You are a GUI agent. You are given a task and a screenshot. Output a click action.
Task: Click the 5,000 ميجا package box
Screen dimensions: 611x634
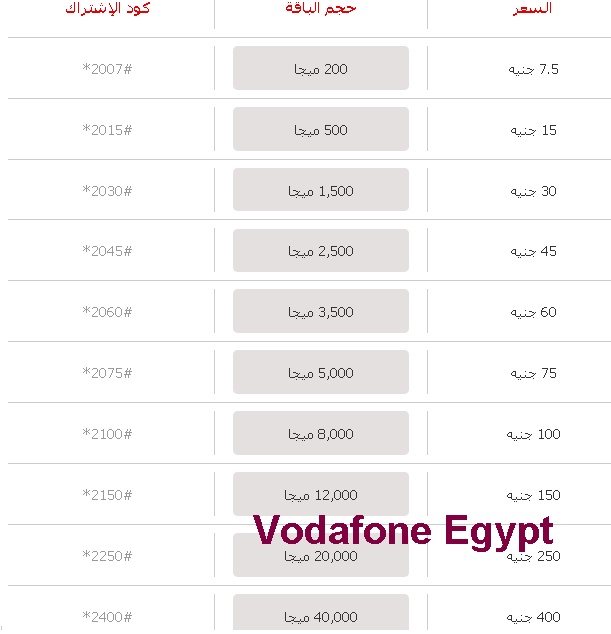point(321,372)
